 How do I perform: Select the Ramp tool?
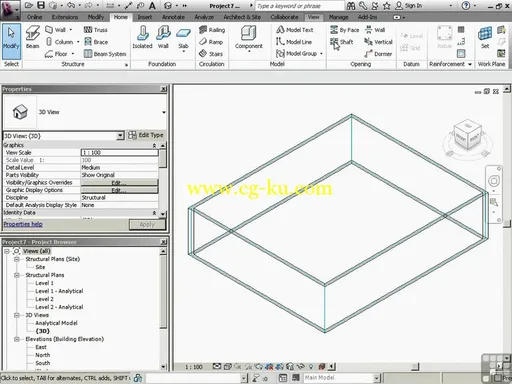(x=211, y=42)
